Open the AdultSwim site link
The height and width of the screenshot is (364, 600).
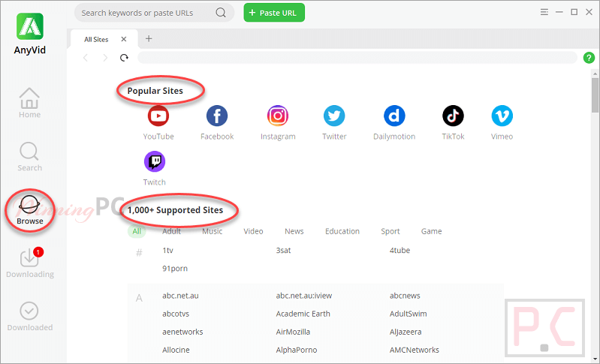pyautogui.click(x=409, y=314)
